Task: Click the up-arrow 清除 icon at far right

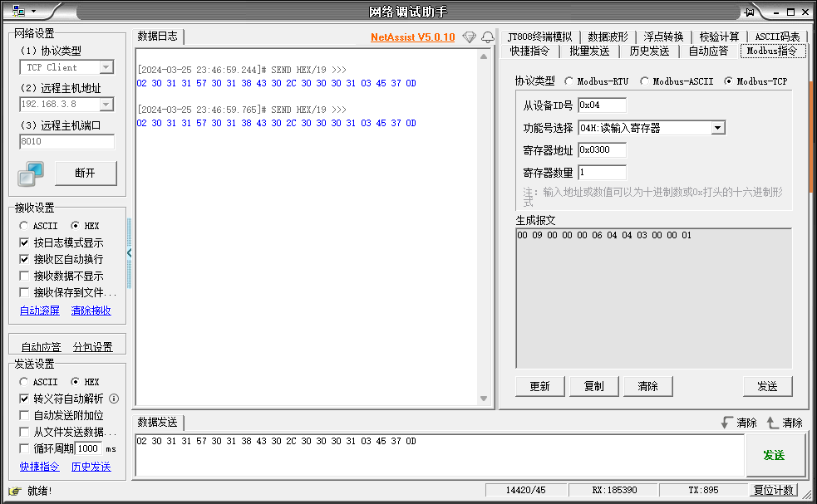Action: coord(773,423)
